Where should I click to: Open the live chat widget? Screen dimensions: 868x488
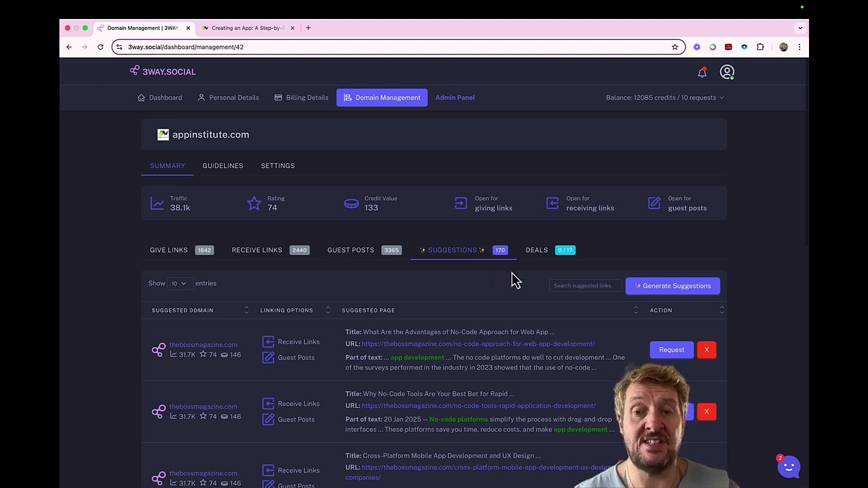pyautogui.click(x=789, y=466)
